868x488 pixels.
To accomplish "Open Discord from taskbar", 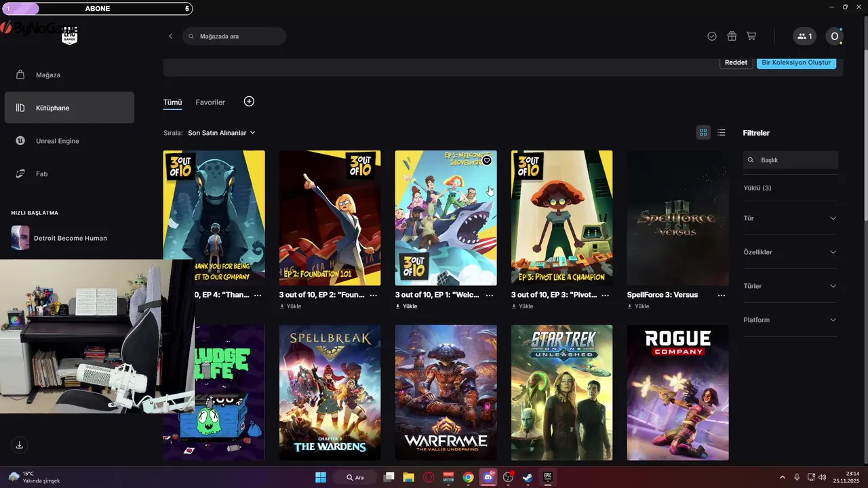I will pos(488,477).
